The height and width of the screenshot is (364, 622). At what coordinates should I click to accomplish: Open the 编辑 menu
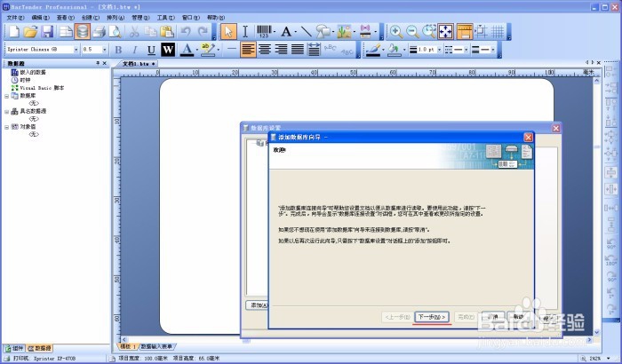40,18
